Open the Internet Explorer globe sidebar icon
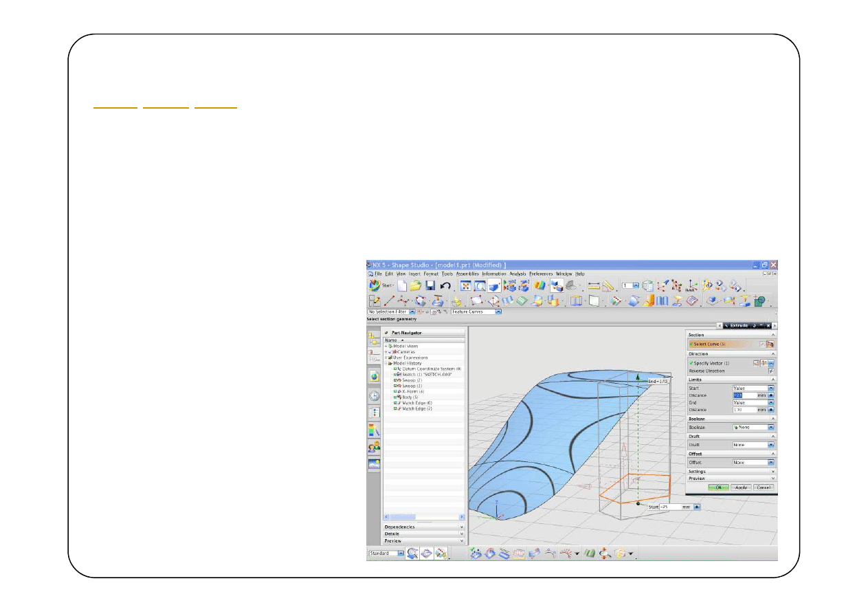The width and height of the screenshot is (868, 614). (374, 376)
